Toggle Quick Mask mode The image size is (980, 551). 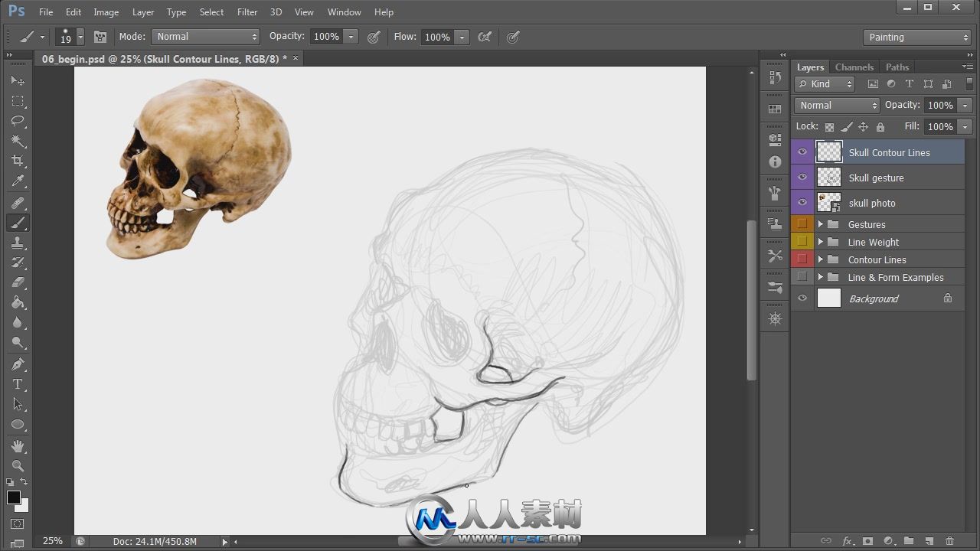[x=18, y=524]
